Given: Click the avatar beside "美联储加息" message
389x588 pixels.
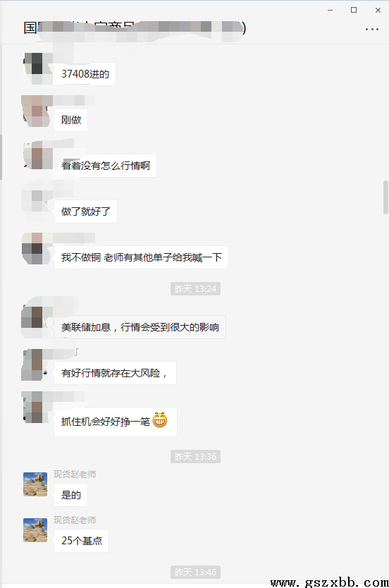Looking at the screenshot, I should pos(35,317).
